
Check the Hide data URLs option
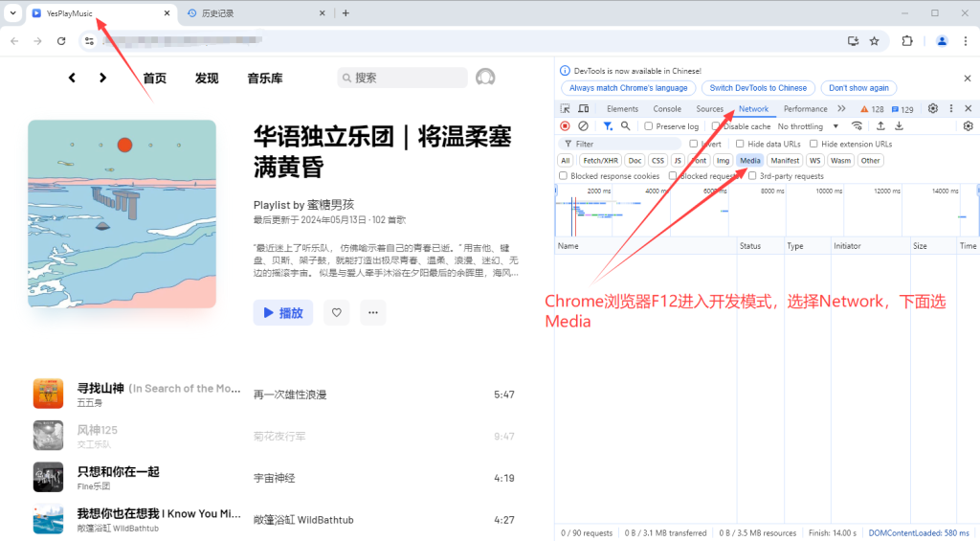tap(741, 144)
